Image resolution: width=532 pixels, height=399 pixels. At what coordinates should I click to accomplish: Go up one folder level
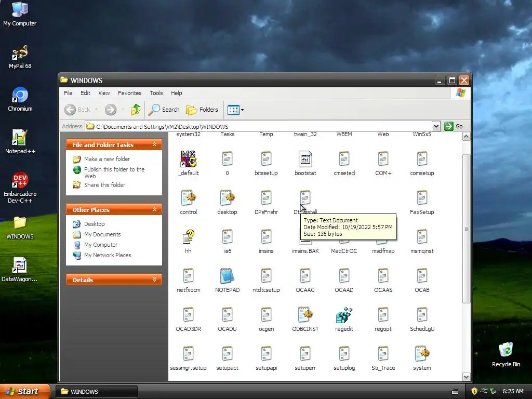pyautogui.click(x=136, y=110)
